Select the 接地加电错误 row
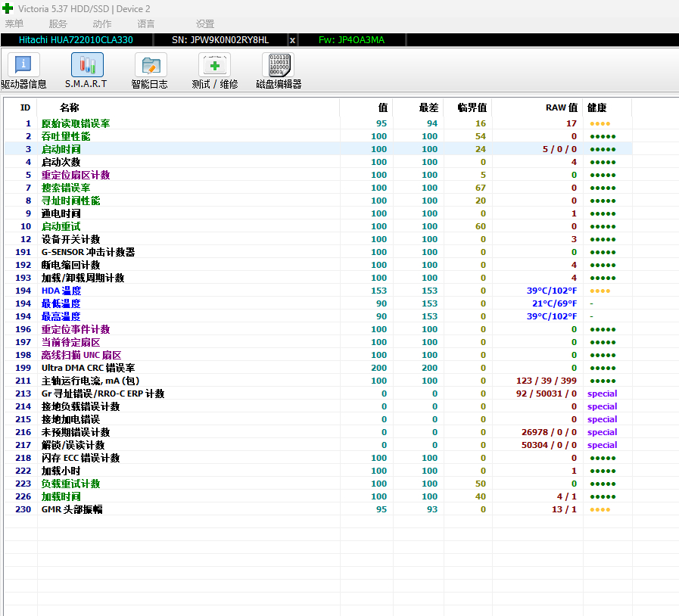This screenshot has width=679, height=616. point(318,419)
